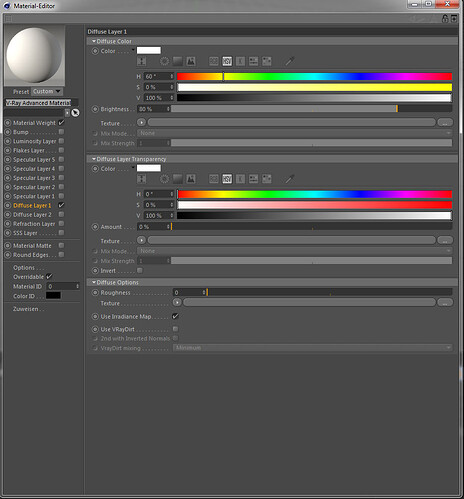Toggle compact color chooser in Diffuse Color
Image resolution: width=464 pixels, height=499 pixels.
(142, 61)
